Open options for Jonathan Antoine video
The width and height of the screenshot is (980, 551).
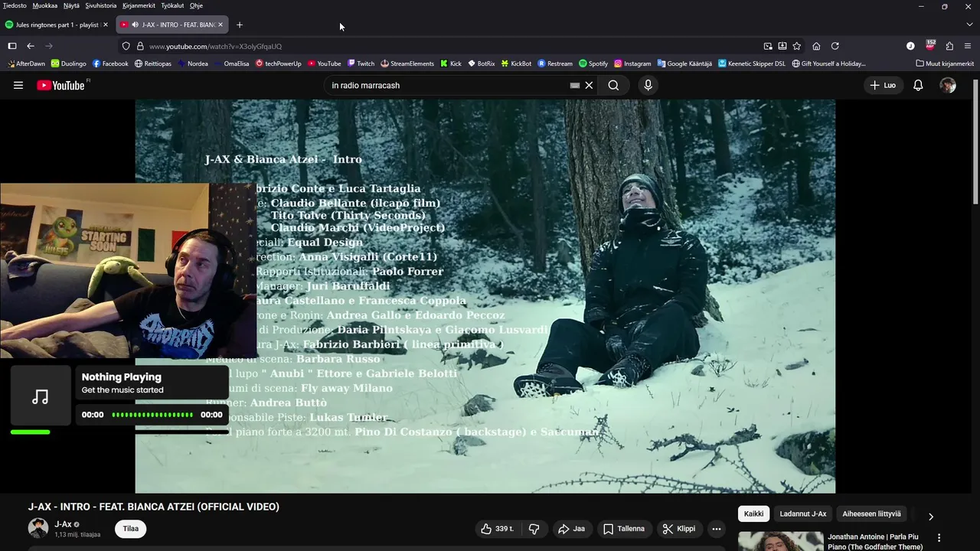coord(939,538)
